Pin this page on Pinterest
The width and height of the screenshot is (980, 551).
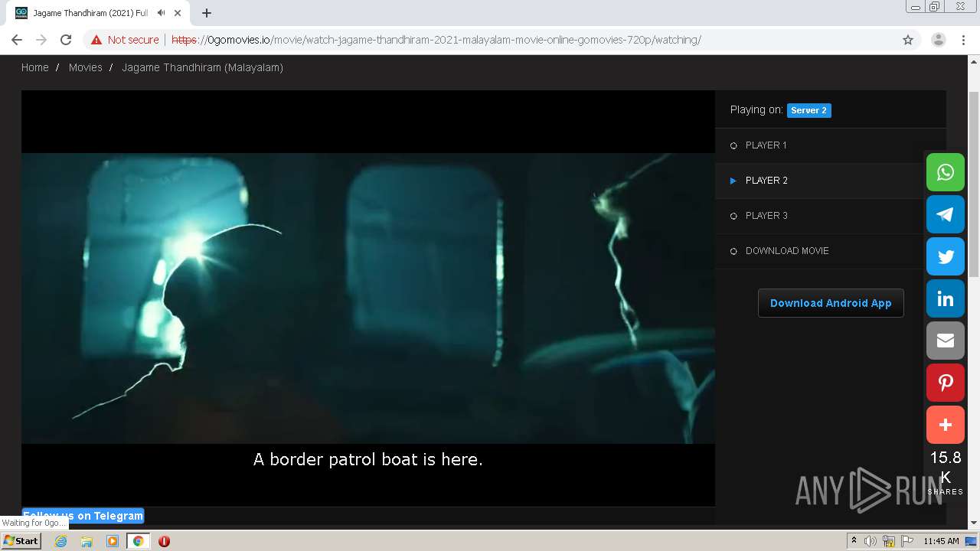tap(946, 383)
